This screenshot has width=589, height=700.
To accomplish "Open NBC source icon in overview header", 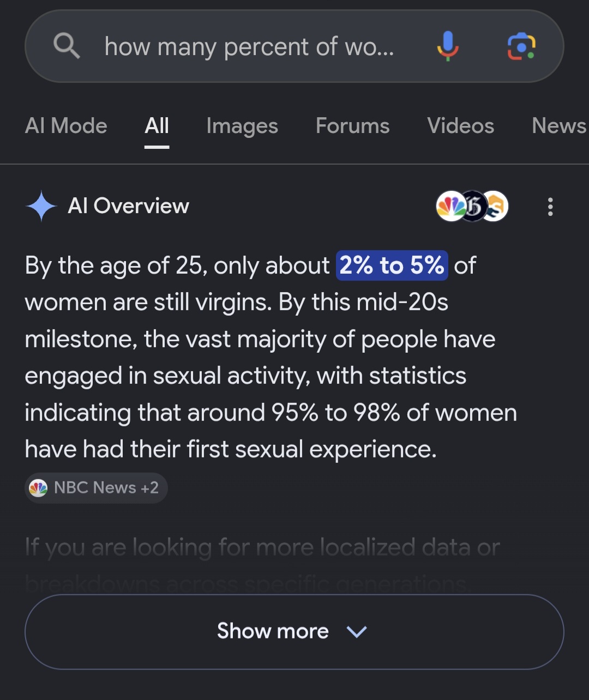I will click(450, 207).
